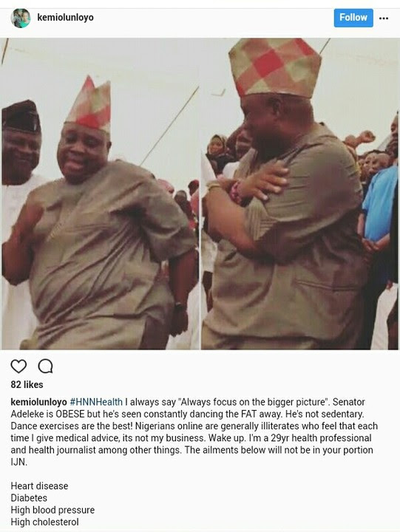Open the #HNNHealth hashtag link

[96, 402]
